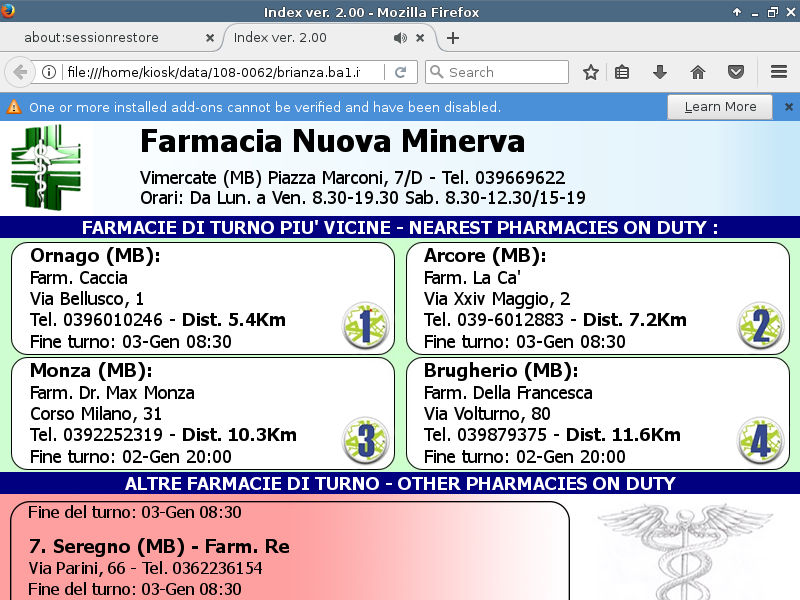
Task: Switch to the about:sessionrestore tab
Action: [105, 38]
